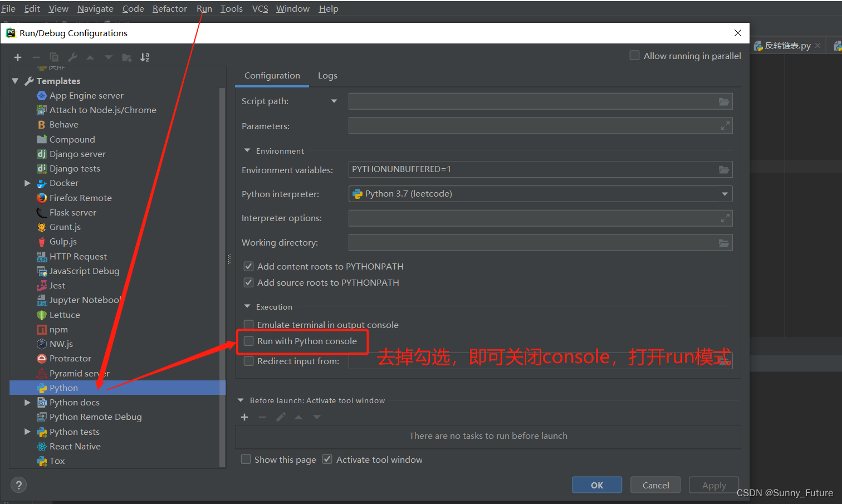The image size is (842, 504).
Task: Add a new configuration with plus icon
Action: pos(18,57)
